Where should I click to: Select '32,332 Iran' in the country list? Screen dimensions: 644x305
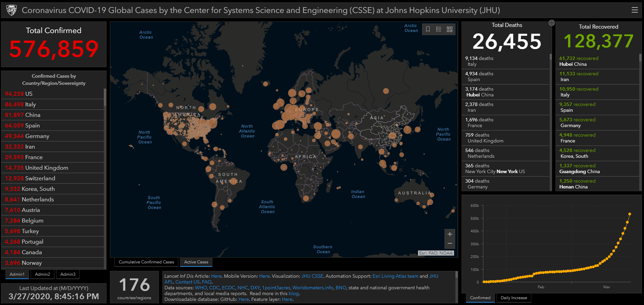pos(53,147)
